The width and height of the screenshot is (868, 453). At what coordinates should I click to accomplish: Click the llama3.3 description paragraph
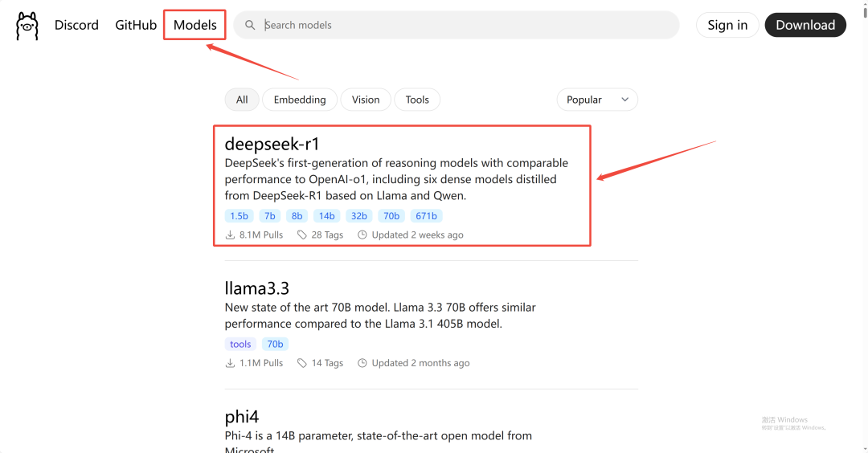point(380,316)
